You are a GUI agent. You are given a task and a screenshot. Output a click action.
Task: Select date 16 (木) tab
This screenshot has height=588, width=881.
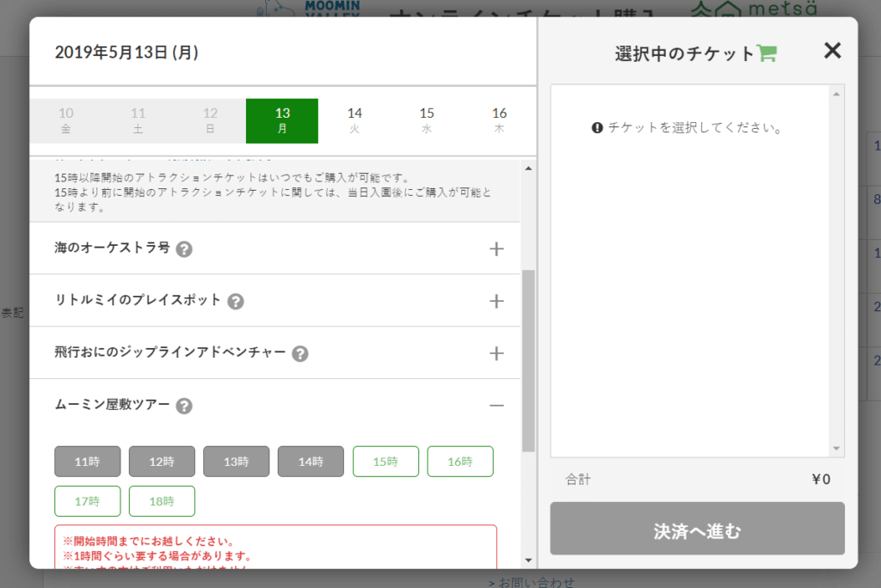tap(499, 120)
